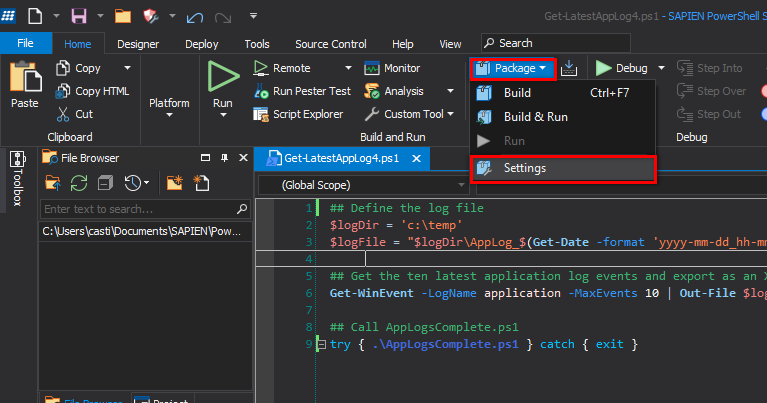
Task: Click Cut scissors button
Action: (74, 114)
